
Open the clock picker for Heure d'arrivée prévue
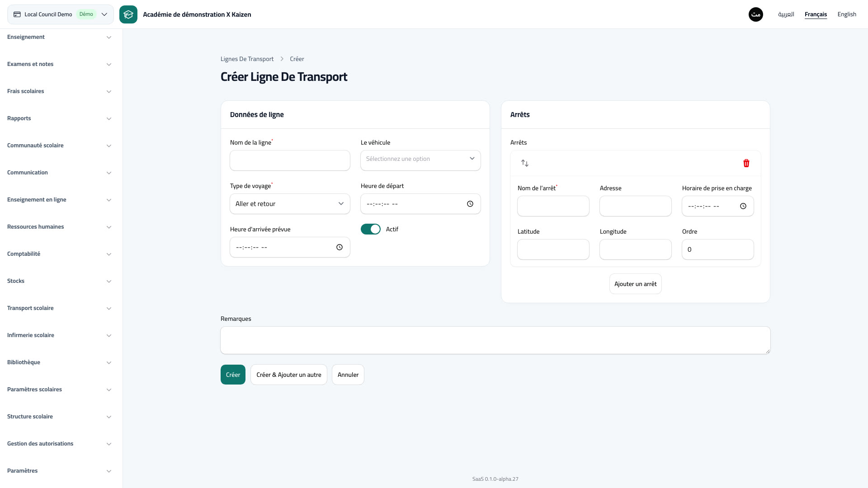[x=340, y=247]
